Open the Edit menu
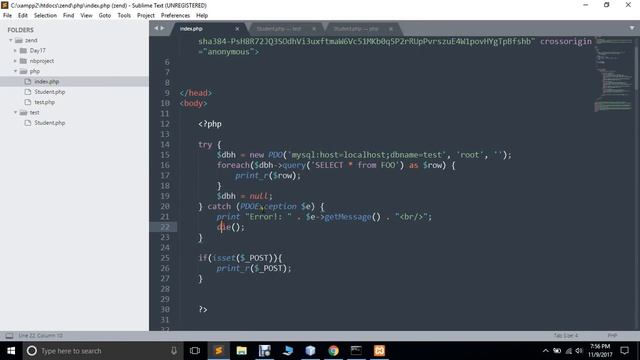Image resolution: width=640 pixels, height=360 pixels. point(23,16)
